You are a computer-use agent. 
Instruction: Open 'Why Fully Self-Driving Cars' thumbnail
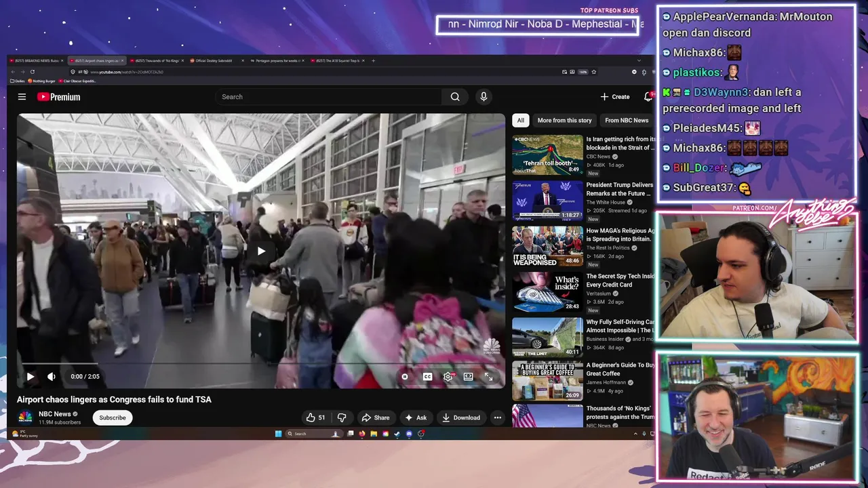tap(547, 338)
